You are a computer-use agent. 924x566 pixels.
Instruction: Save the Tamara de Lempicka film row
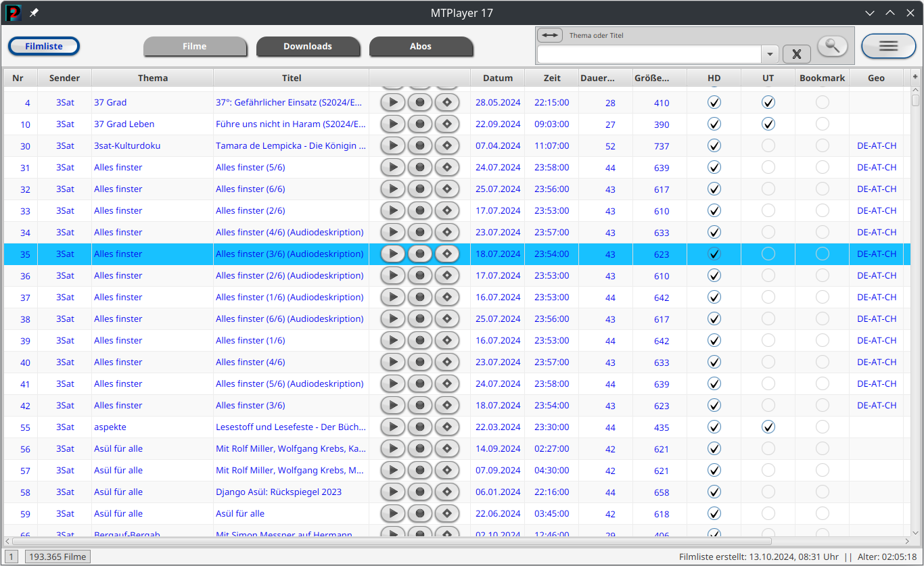click(446, 146)
